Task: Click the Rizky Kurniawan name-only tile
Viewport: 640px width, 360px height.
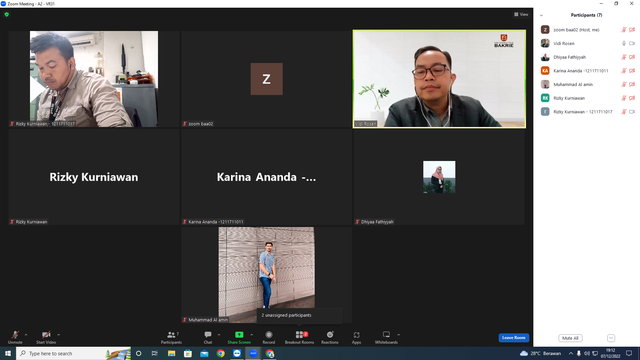Action: click(x=94, y=177)
